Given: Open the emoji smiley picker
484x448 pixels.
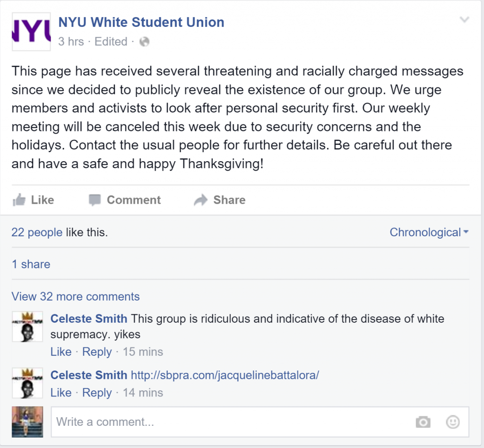Looking at the screenshot, I should tap(453, 422).
